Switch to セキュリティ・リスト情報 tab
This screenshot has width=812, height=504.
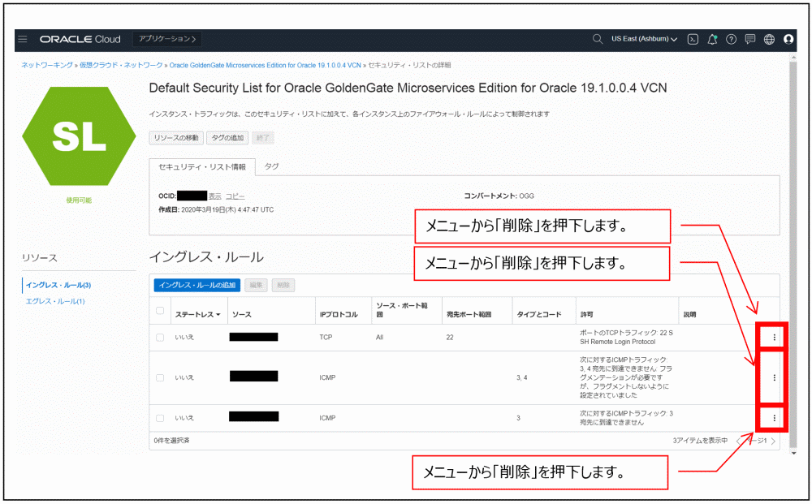[202, 167]
